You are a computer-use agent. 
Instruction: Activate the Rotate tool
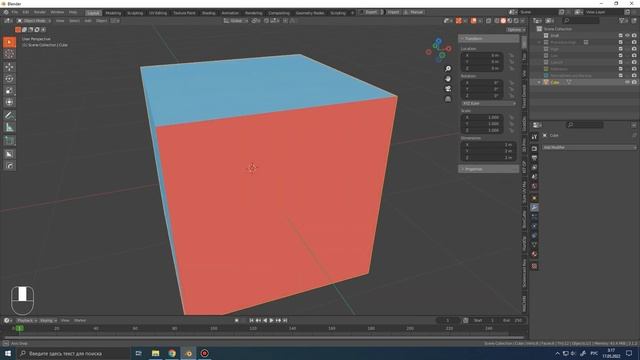coord(9,79)
